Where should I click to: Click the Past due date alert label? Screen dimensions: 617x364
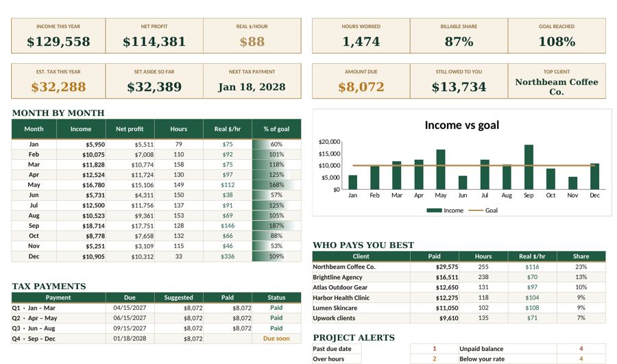coord(332,349)
